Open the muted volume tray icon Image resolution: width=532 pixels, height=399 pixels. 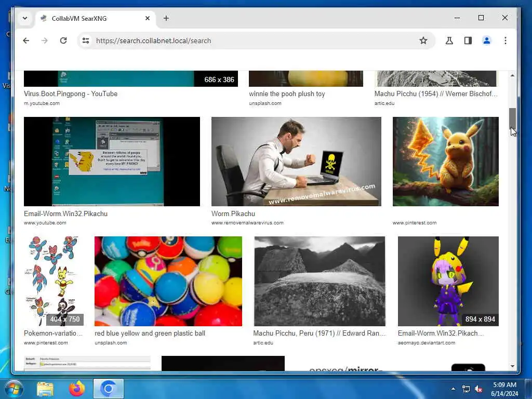[478, 389]
